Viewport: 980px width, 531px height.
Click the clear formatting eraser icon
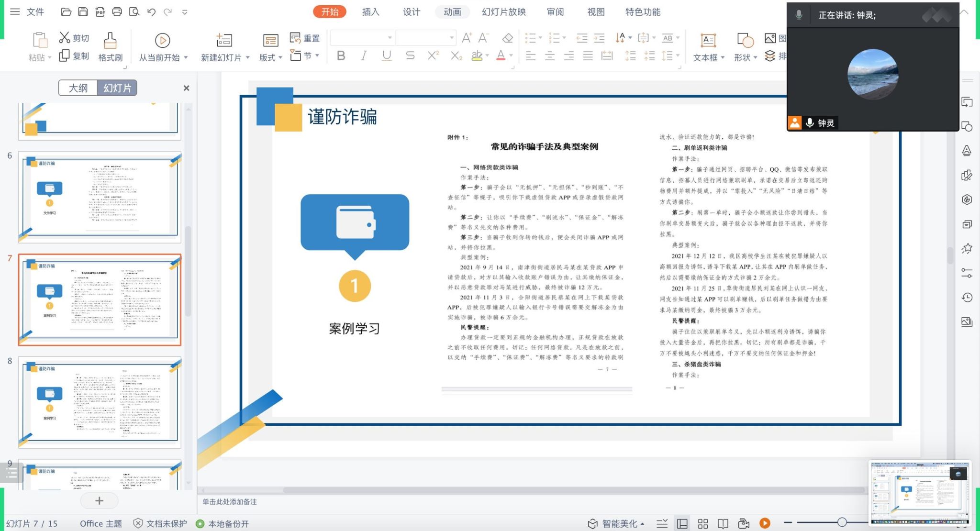pyautogui.click(x=508, y=38)
